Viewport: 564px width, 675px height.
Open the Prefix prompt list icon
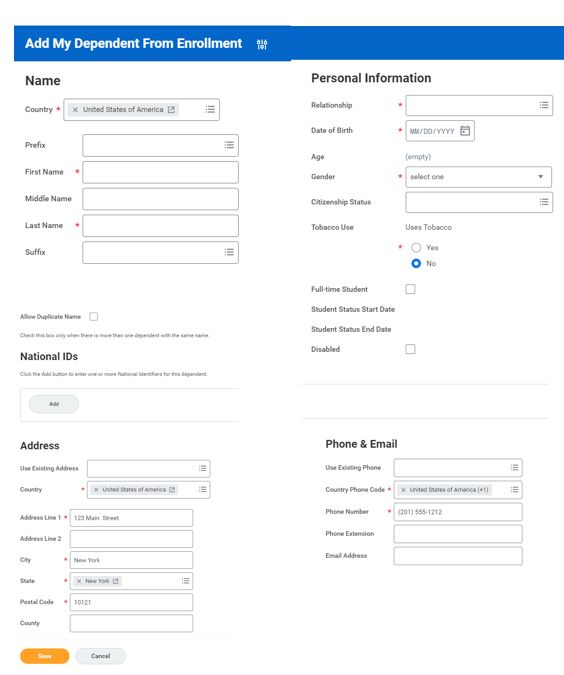229,145
